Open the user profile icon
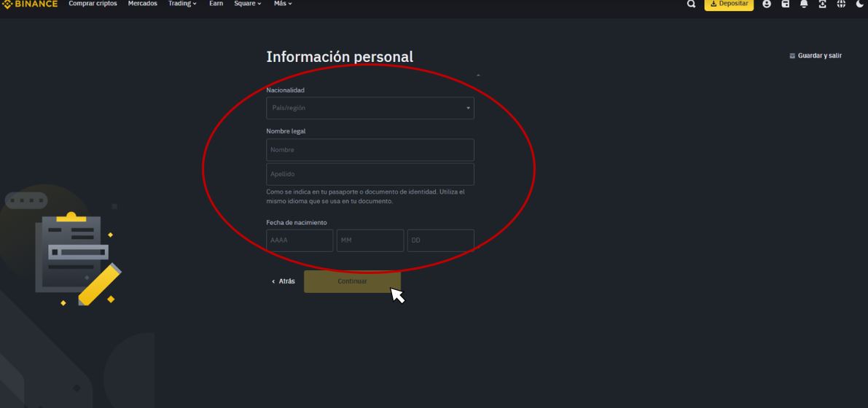This screenshot has width=868, height=408. click(x=766, y=4)
